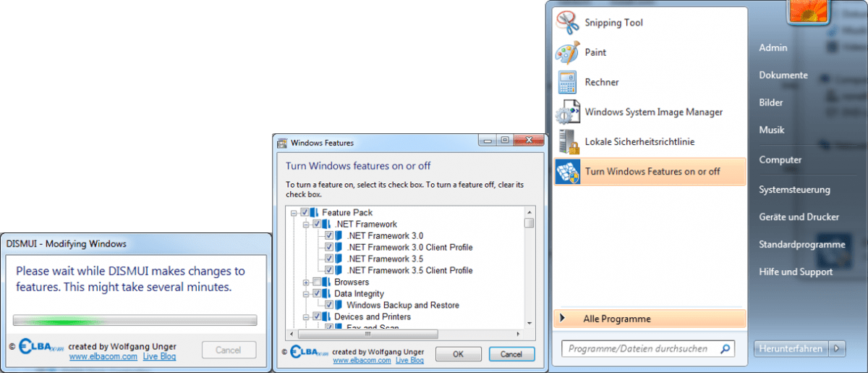This screenshot has height=373, width=868.
Task: Open Windows System Image Manager icon
Action: [x=567, y=112]
